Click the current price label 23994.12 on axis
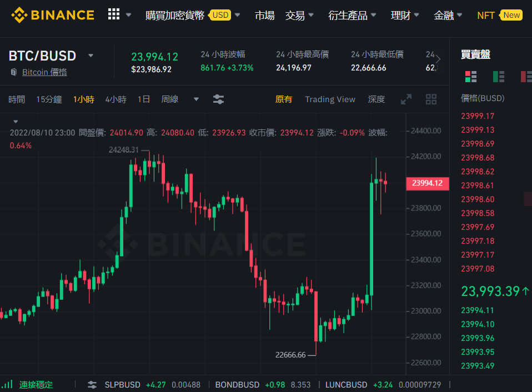The width and height of the screenshot is (532, 392). point(428,183)
